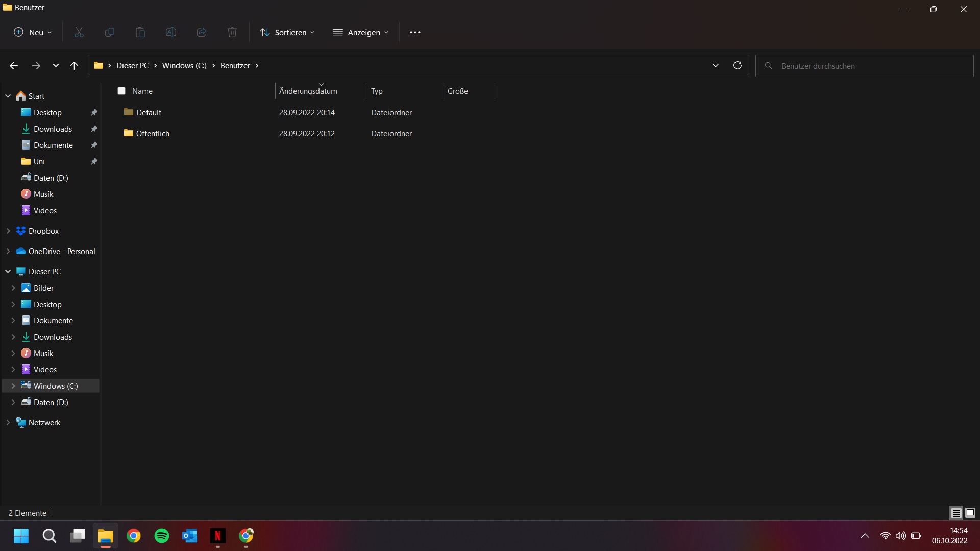Click the Up one level arrow

(x=74, y=65)
